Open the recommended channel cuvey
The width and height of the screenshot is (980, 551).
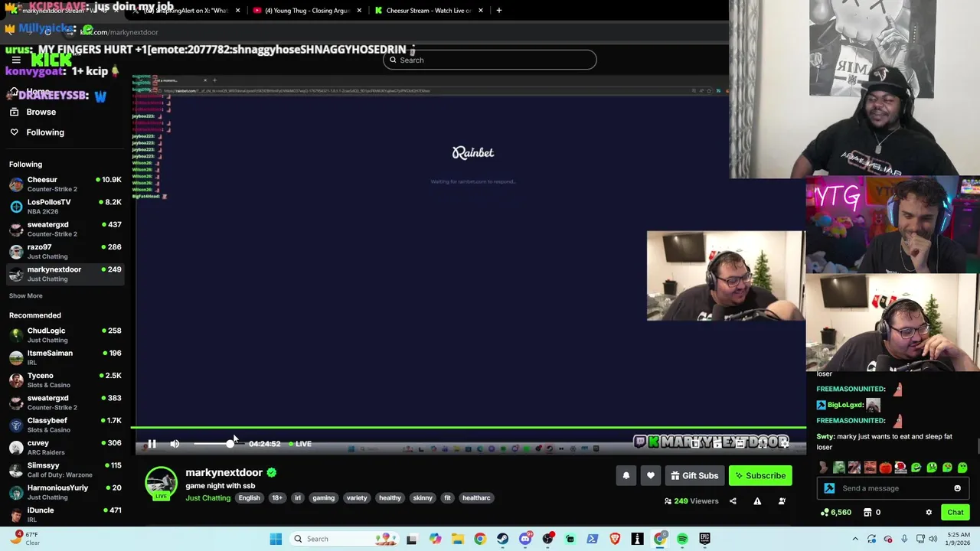(x=65, y=447)
